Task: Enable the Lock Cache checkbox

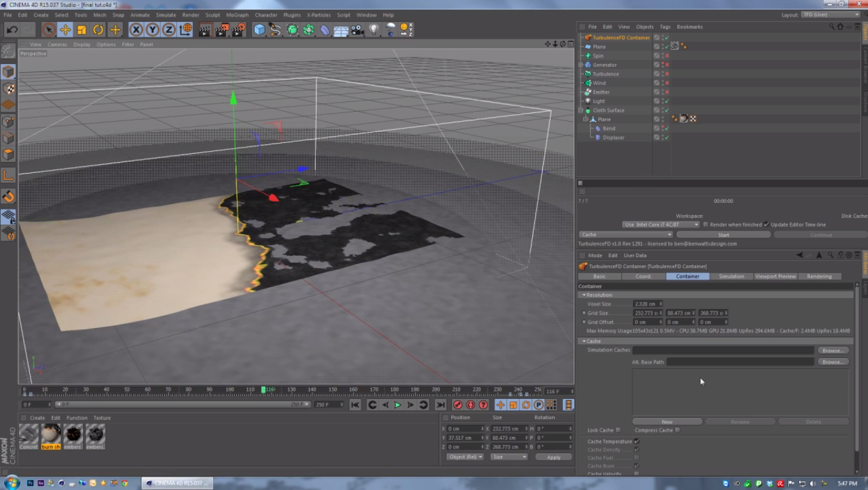Action: pyautogui.click(x=618, y=430)
